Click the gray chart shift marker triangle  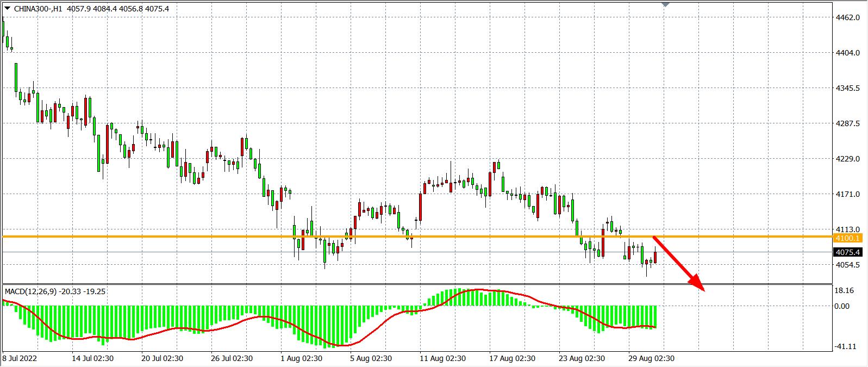(x=666, y=4)
